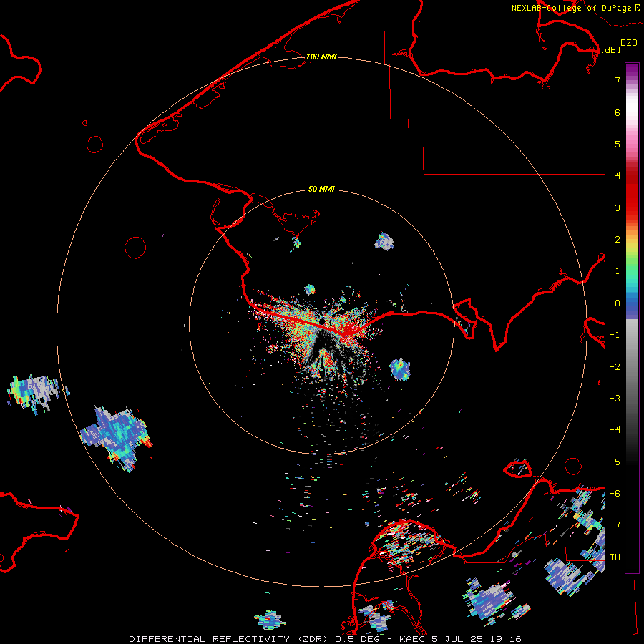
Task: Click the "[dB]" unit label
Action: coord(611,49)
